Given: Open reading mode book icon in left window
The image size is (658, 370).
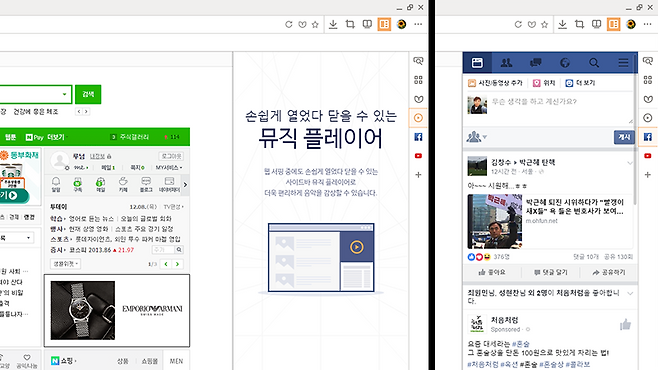Looking at the screenshot, I should 367,24.
